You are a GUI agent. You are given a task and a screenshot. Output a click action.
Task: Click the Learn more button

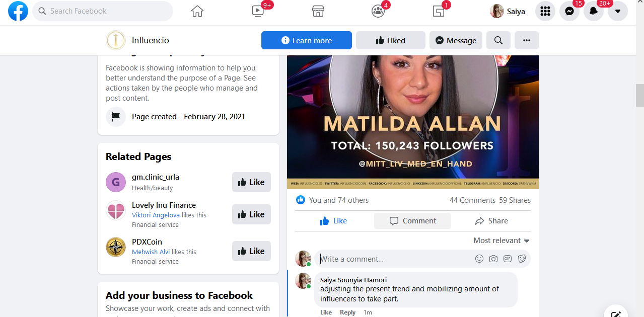click(x=306, y=40)
